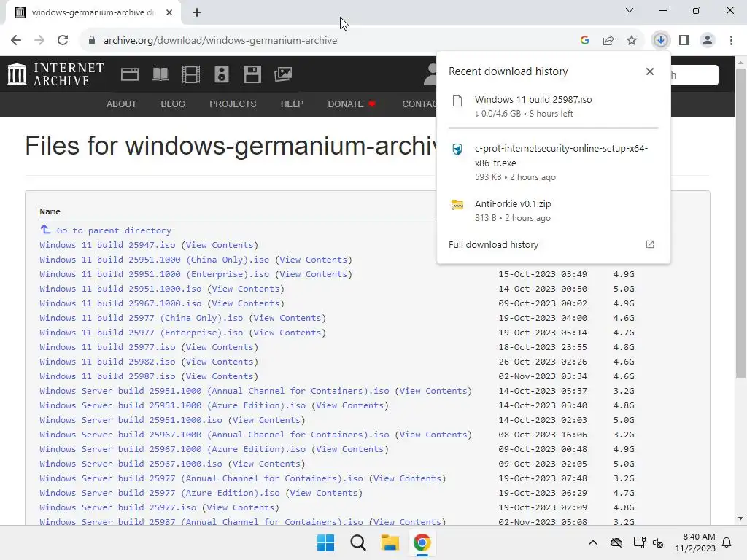Open the Images icon
This screenshot has height=560, width=747.
tap(283, 74)
